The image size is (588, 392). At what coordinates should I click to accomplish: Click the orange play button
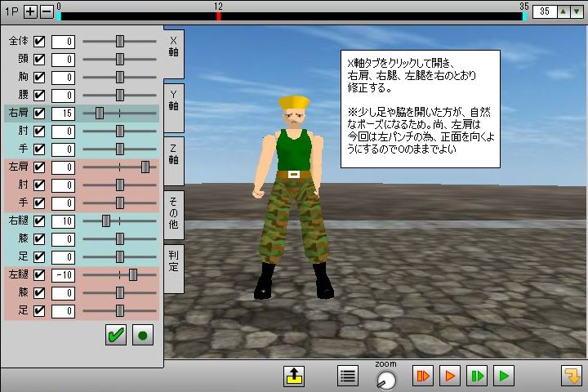coord(450,376)
